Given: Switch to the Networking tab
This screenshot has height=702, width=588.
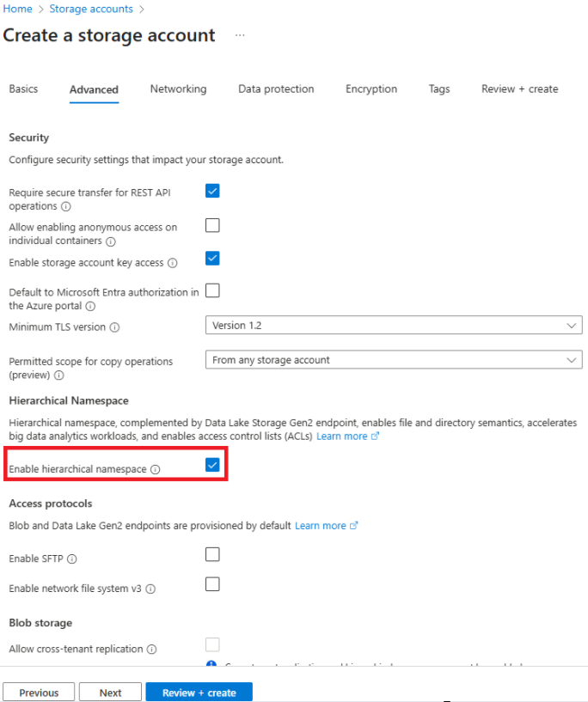Looking at the screenshot, I should coord(178,89).
